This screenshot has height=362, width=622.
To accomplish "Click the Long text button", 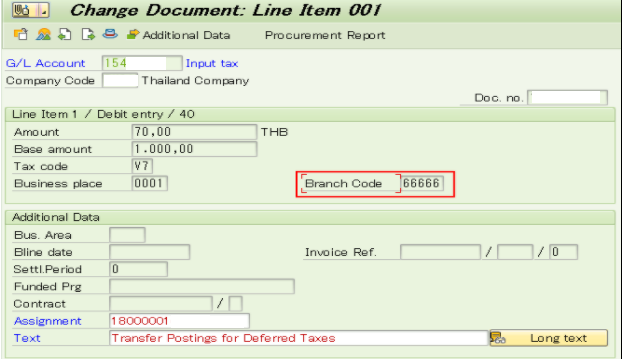I will point(549,338).
